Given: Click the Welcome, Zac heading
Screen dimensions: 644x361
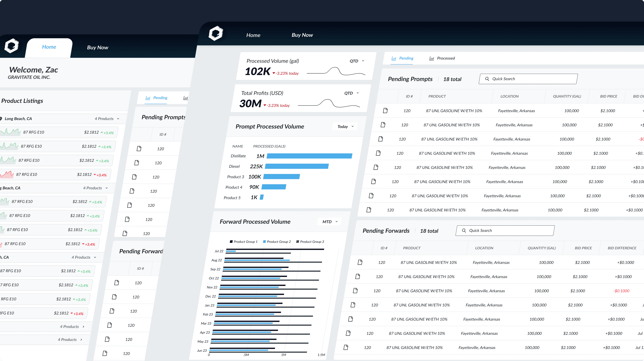Looking at the screenshot, I should 33,70.
